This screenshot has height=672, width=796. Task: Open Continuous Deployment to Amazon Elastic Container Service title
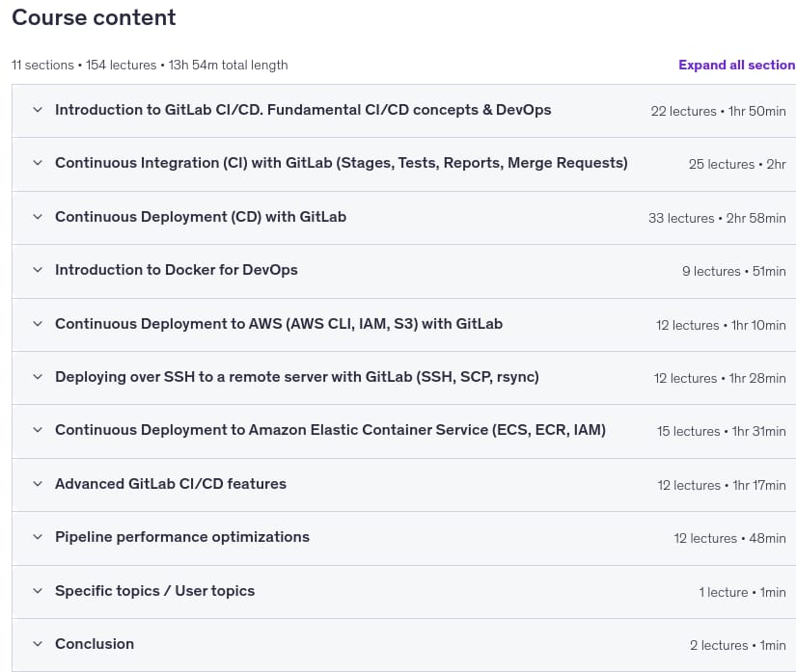331,430
